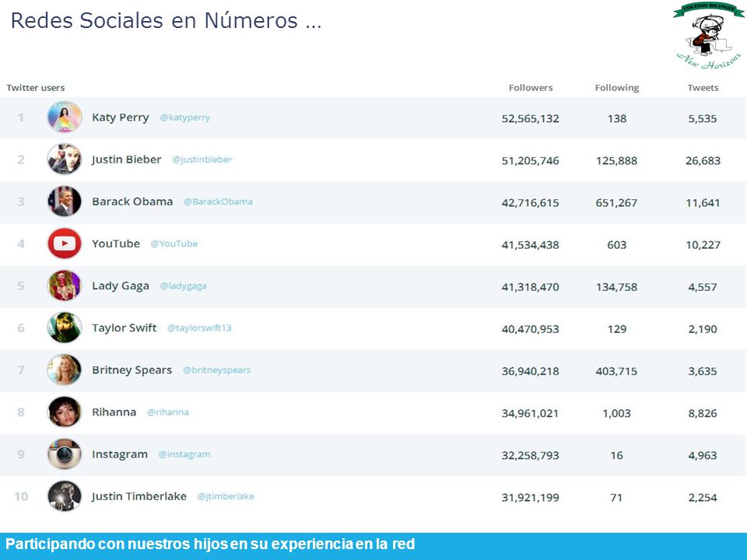Select Taylor Swift's profile picture
Screen dimensions: 747x560
click(x=65, y=327)
